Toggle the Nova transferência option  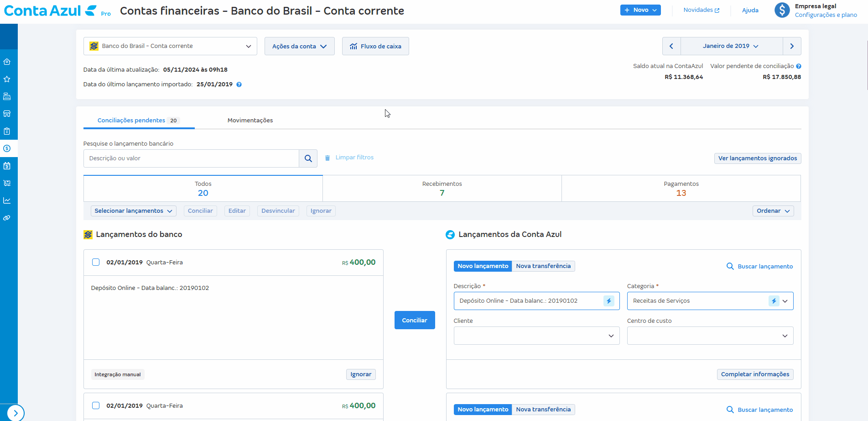pyautogui.click(x=543, y=266)
